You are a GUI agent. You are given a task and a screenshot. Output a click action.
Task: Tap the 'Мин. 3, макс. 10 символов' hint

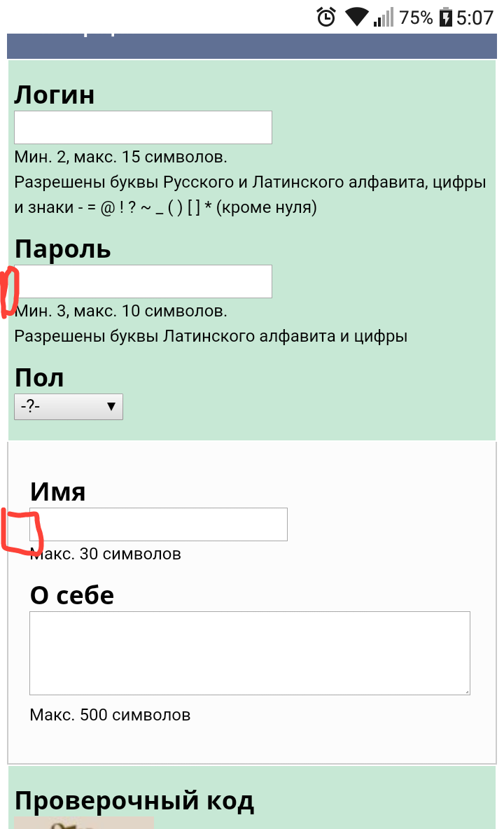(121, 310)
